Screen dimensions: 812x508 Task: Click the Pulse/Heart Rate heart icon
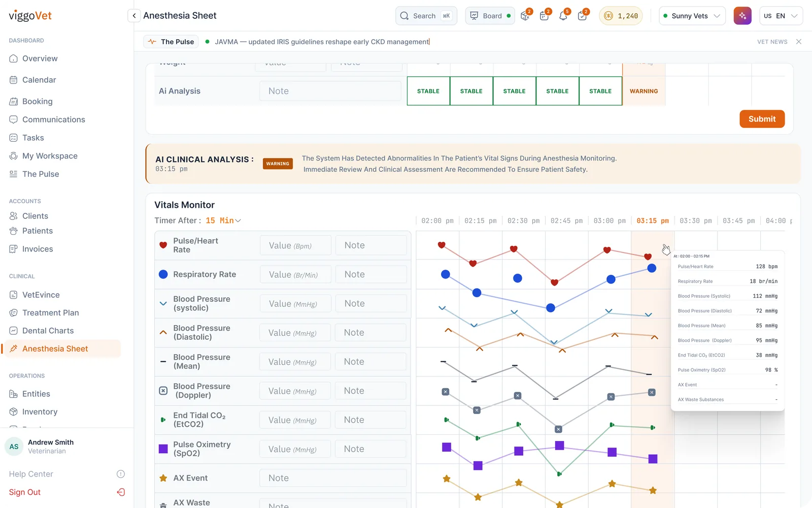click(163, 245)
